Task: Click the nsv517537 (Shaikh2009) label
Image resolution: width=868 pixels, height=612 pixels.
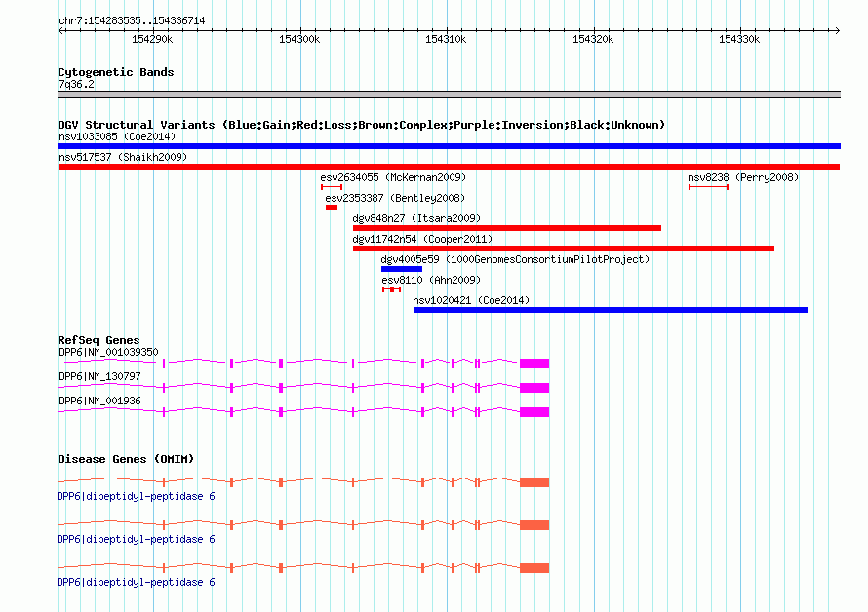Action: click(x=123, y=157)
